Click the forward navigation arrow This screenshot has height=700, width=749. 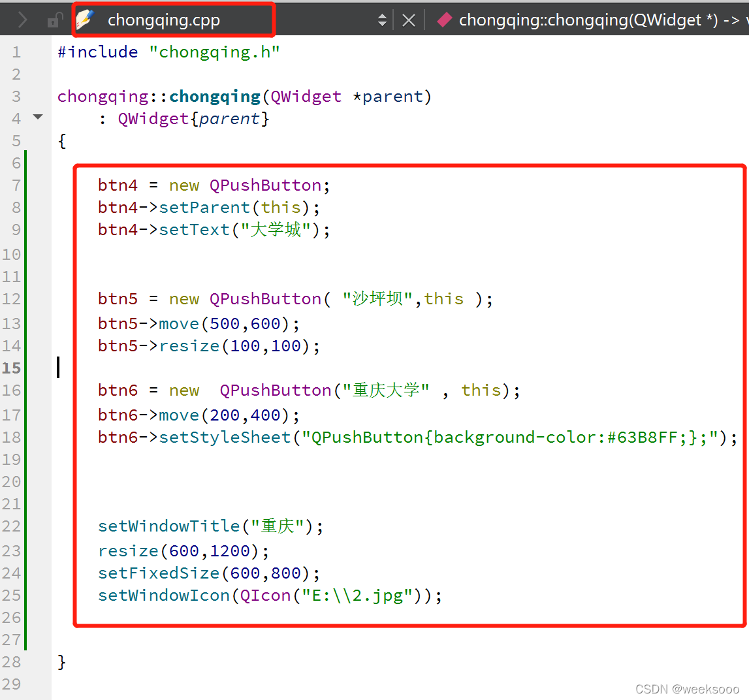coord(22,20)
